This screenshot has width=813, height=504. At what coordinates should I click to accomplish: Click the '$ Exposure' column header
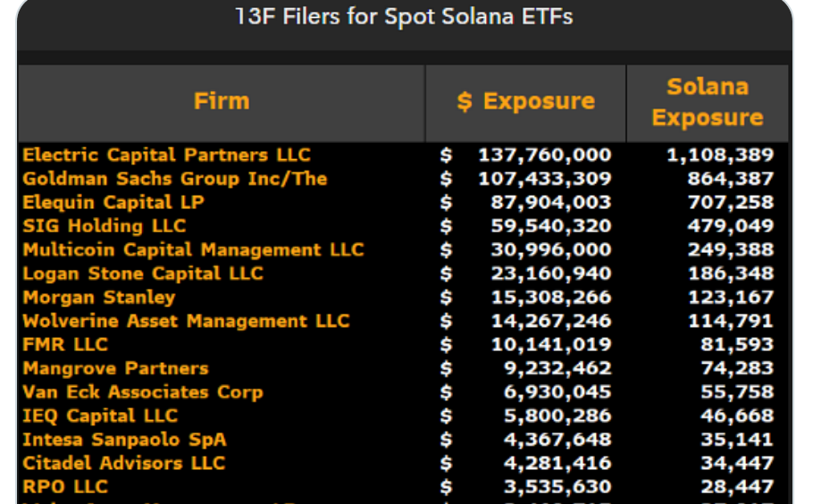(525, 102)
